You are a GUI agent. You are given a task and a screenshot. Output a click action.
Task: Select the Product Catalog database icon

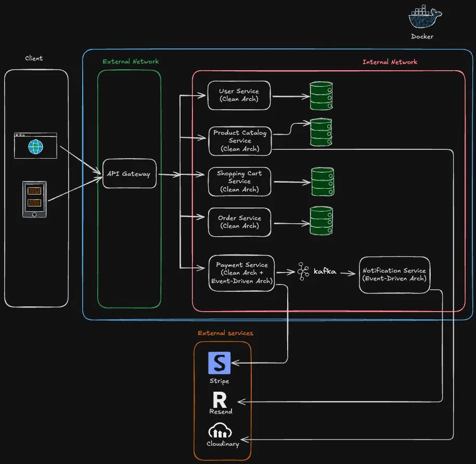tap(321, 132)
